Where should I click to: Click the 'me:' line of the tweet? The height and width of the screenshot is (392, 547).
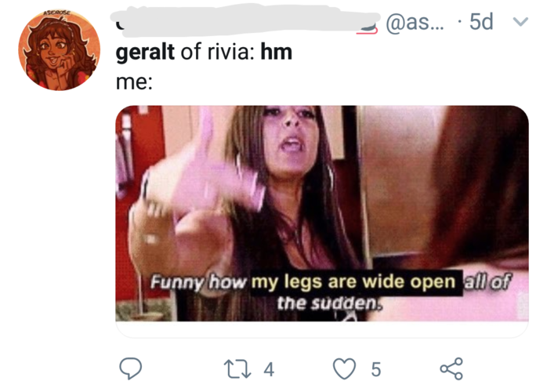[134, 82]
